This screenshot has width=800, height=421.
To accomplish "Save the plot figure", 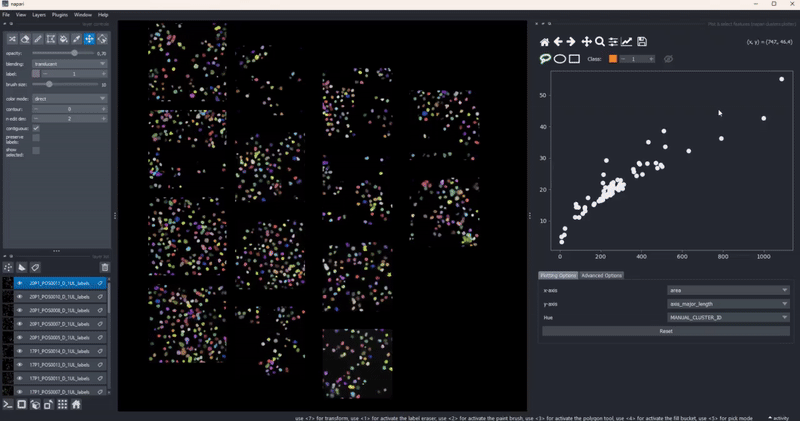I will pos(642,42).
